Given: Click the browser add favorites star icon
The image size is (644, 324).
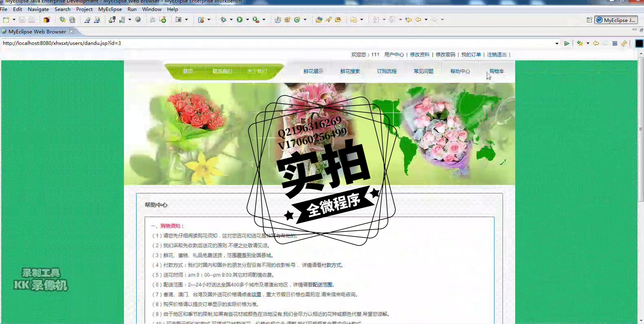Looking at the screenshot, I should [580, 43].
